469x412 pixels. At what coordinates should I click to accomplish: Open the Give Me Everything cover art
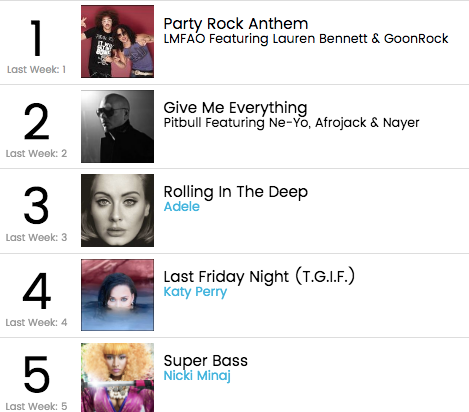click(117, 126)
